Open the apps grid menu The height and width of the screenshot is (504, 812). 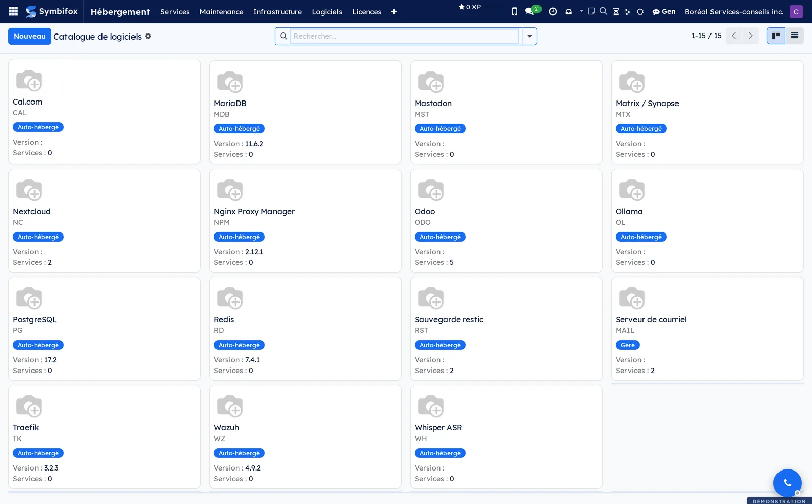click(x=14, y=11)
